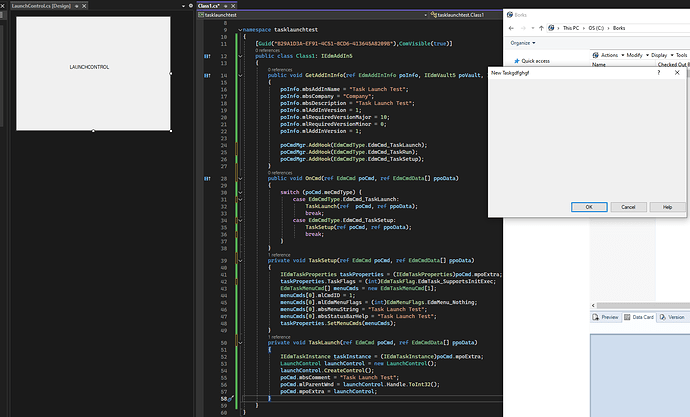The width and height of the screenshot is (690, 417).
Task: Click 'OS (C:)' in the address breadcrumb
Action: tap(596, 28)
